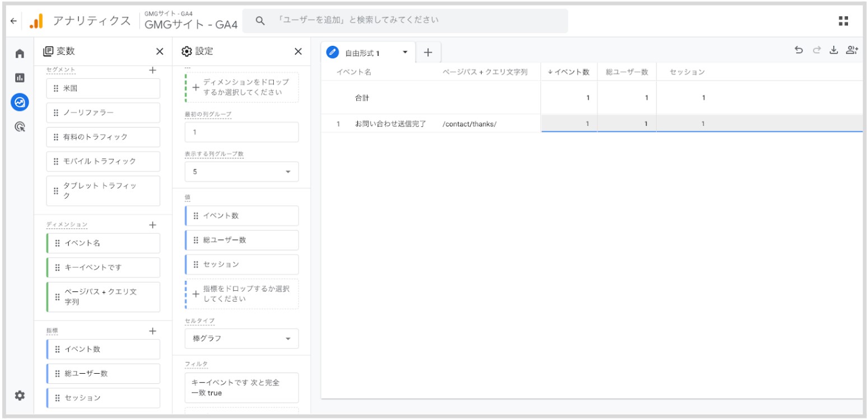The height and width of the screenshot is (419, 868).
Task: Open 表示する列グループ数 dropdown showing 5
Action: click(x=242, y=172)
